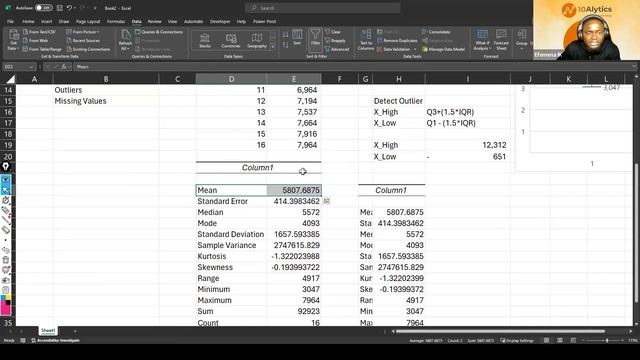
Task: Open Accessibility: Investigate in status bar
Action: 55,340
